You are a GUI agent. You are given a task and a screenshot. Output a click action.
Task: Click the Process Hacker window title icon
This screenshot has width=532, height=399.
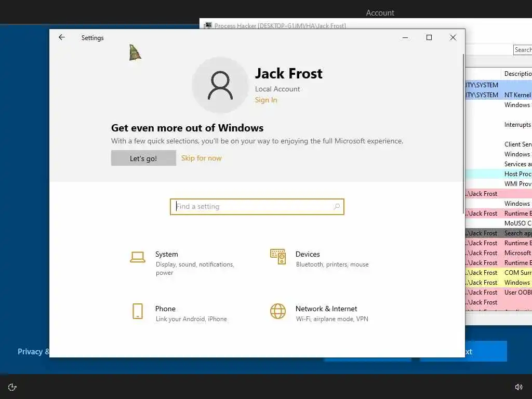click(x=208, y=25)
